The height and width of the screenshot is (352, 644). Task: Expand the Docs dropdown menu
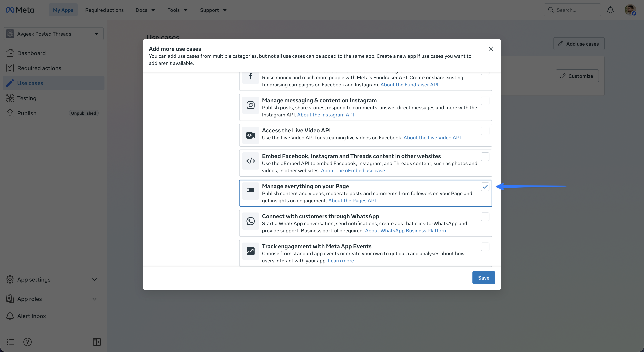[x=145, y=10]
